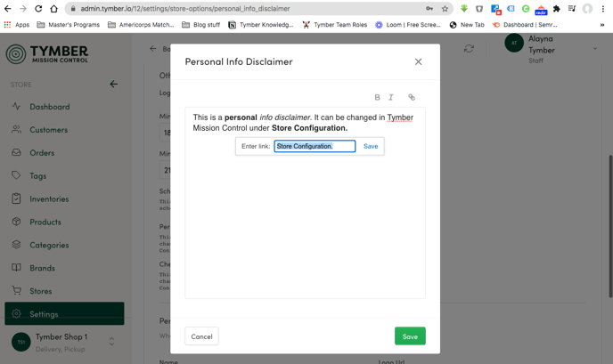Click the insert link icon in editor
613x364 pixels.
[x=412, y=98]
